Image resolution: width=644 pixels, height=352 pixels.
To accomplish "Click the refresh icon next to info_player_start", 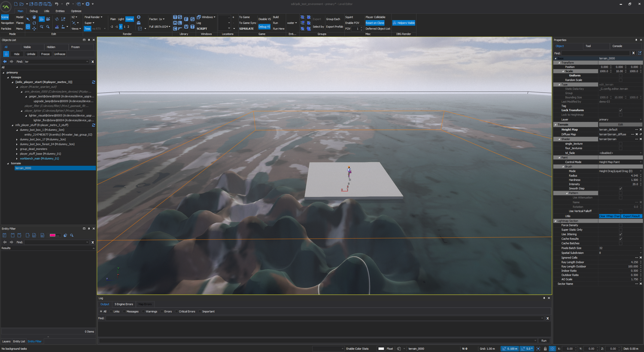I will pyautogui.click(x=94, y=82).
